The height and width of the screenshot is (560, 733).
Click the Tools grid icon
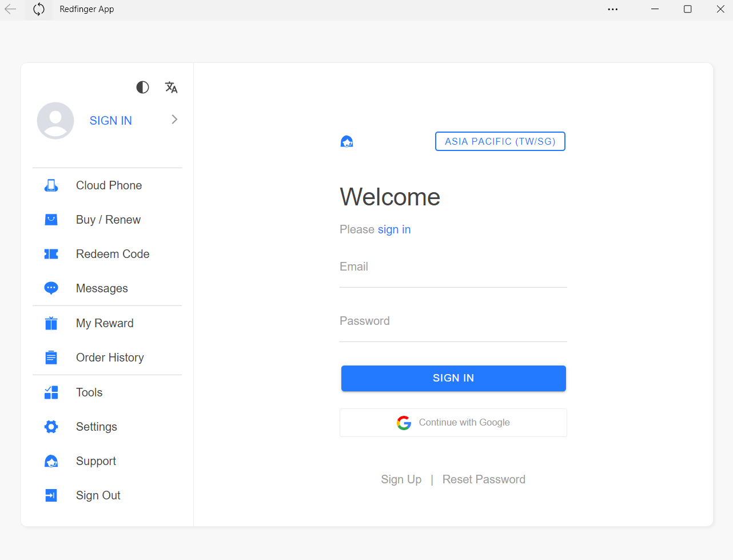click(51, 392)
